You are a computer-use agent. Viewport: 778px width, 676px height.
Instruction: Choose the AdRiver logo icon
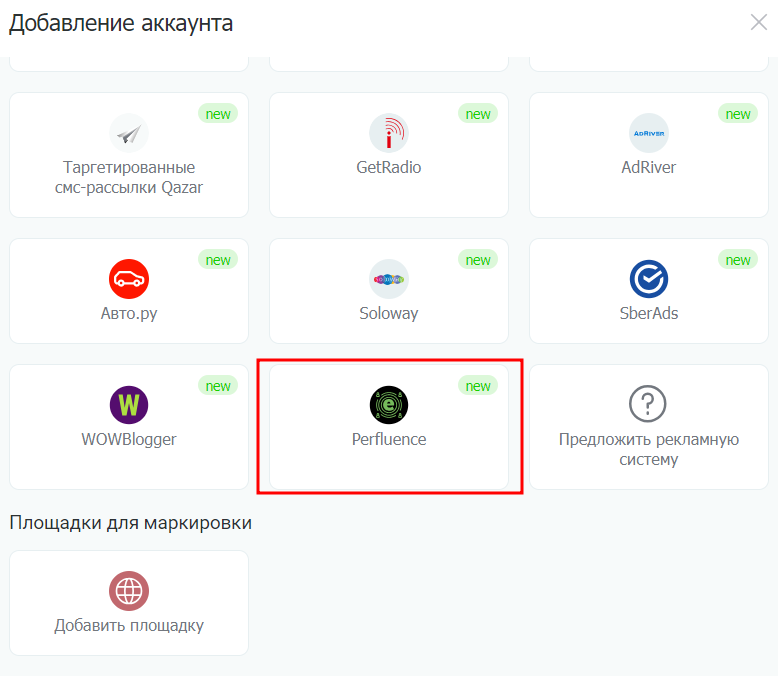[649, 133]
